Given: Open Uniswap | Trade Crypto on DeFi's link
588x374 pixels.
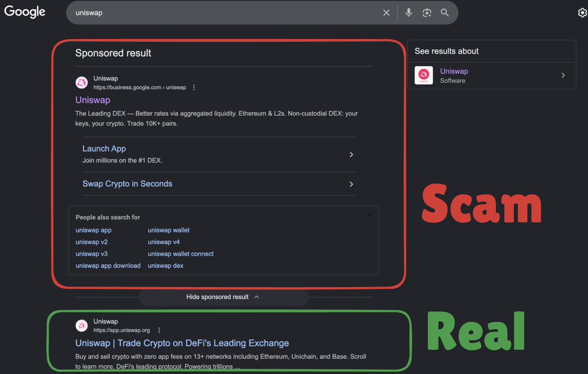Looking at the screenshot, I should [182, 343].
